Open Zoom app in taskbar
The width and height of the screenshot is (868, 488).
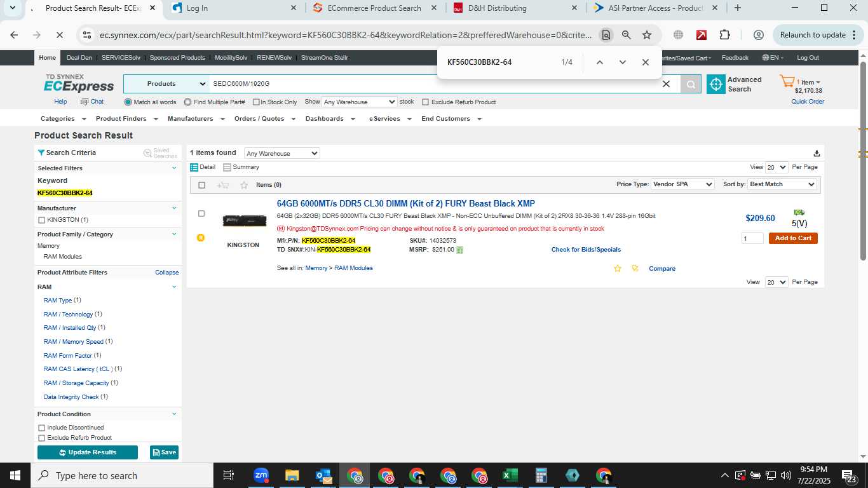tap(261, 475)
